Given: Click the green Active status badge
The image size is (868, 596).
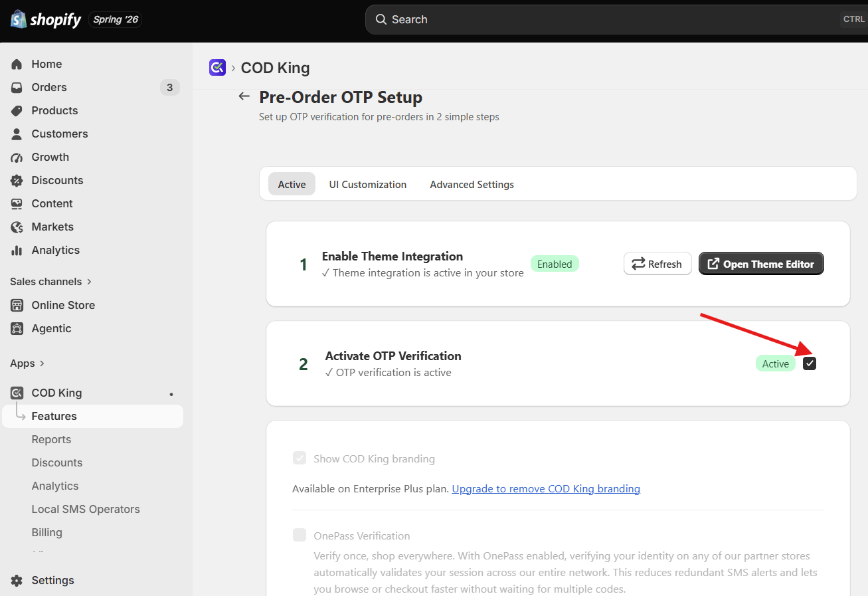Looking at the screenshot, I should 775,363.
